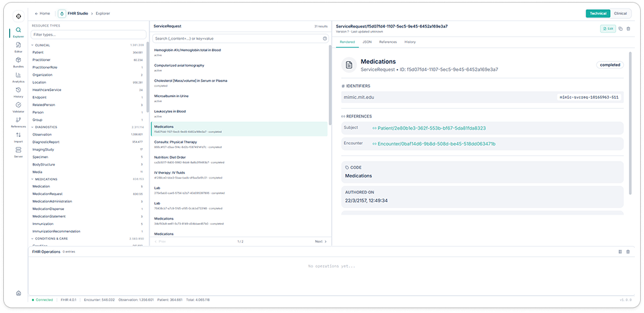Go to Next results page

tap(321, 242)
